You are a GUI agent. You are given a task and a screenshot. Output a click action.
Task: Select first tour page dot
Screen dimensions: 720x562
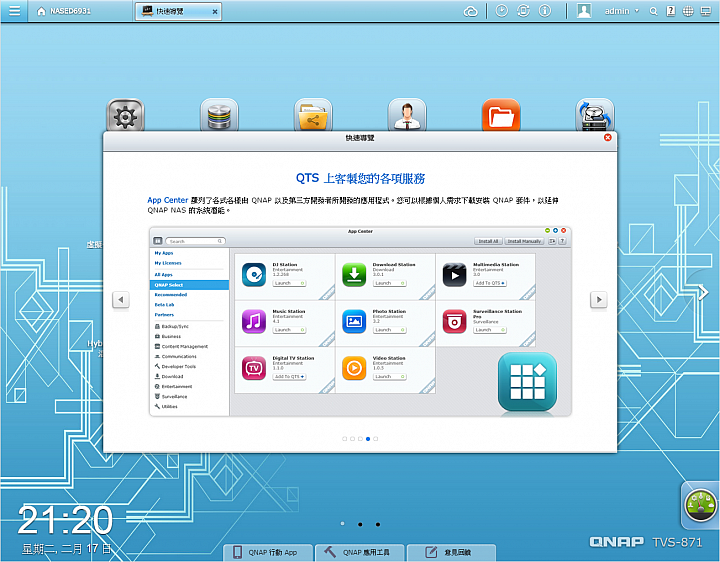[x=344, y=439]
